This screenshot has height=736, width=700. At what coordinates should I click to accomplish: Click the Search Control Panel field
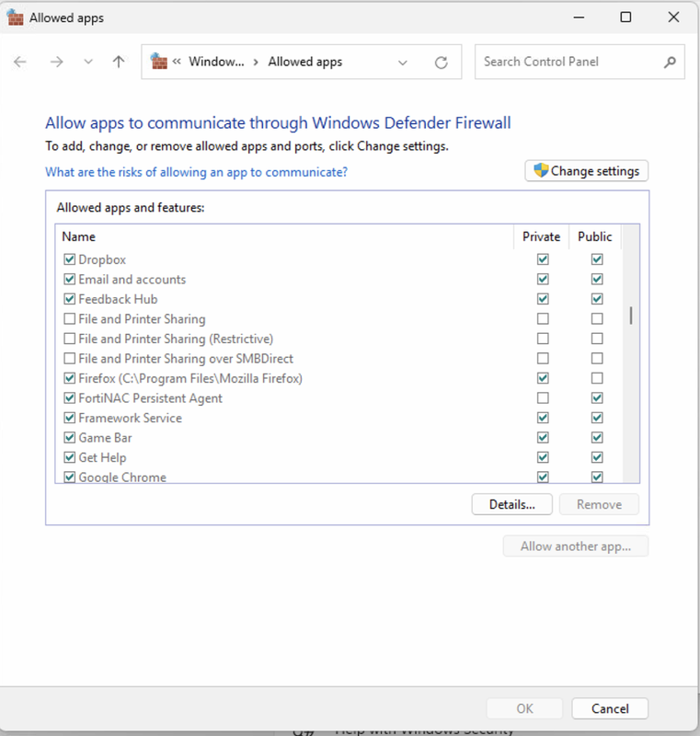point(580,62)
